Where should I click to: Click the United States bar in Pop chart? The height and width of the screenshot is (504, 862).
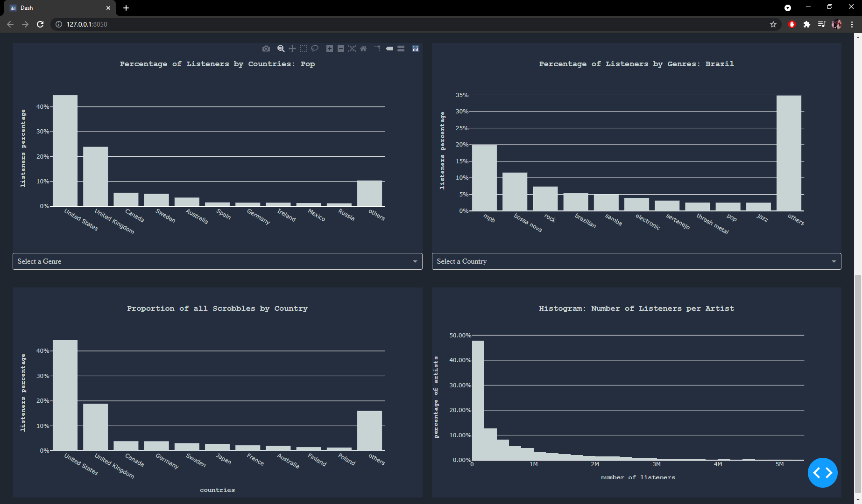click(65, 151)
